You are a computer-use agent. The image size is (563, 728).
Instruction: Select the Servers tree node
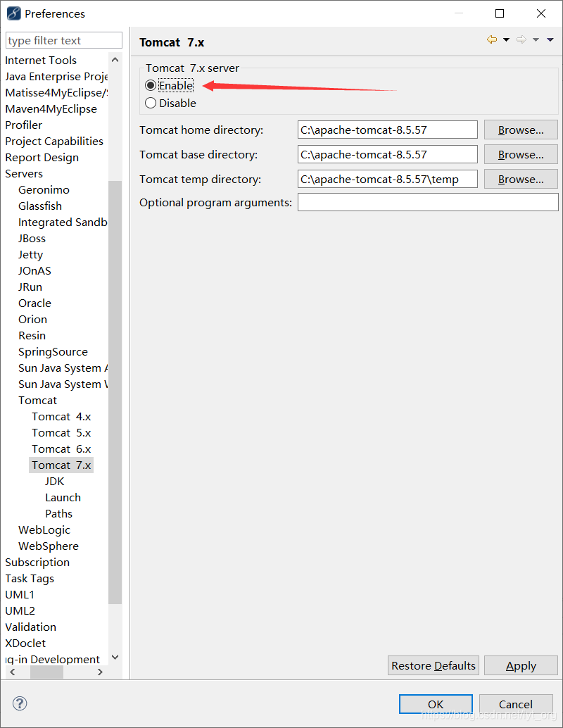[24, 174]
